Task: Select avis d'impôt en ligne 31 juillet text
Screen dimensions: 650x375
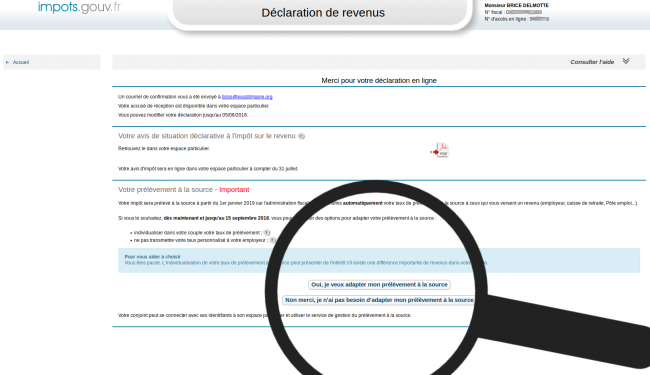Action: coord(208,169)
